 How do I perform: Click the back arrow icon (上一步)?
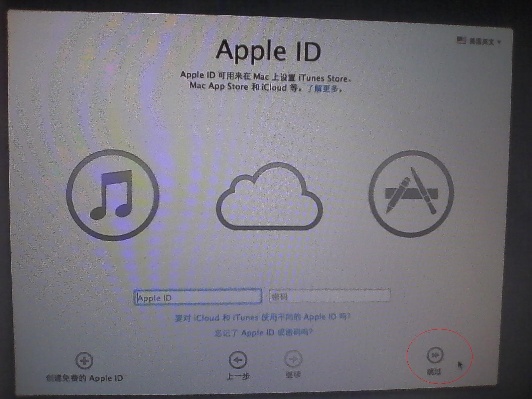[x=238, y=360]
